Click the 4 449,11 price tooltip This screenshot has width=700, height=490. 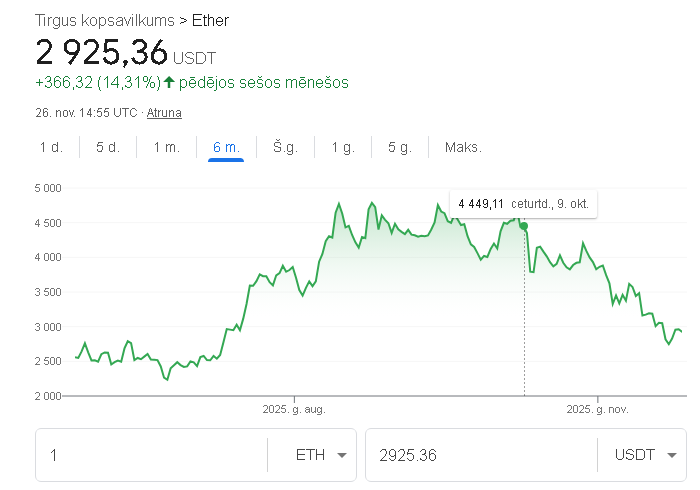524,204
